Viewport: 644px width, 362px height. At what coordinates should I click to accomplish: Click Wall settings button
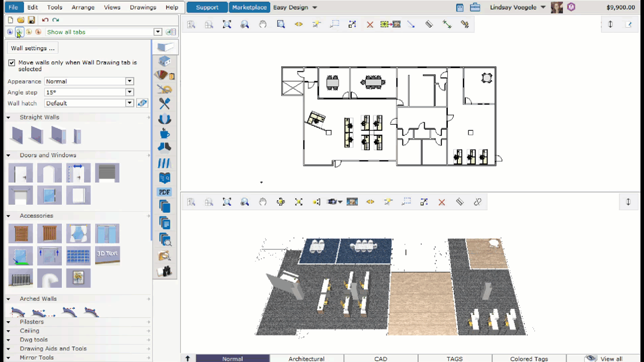pos(33,48)
